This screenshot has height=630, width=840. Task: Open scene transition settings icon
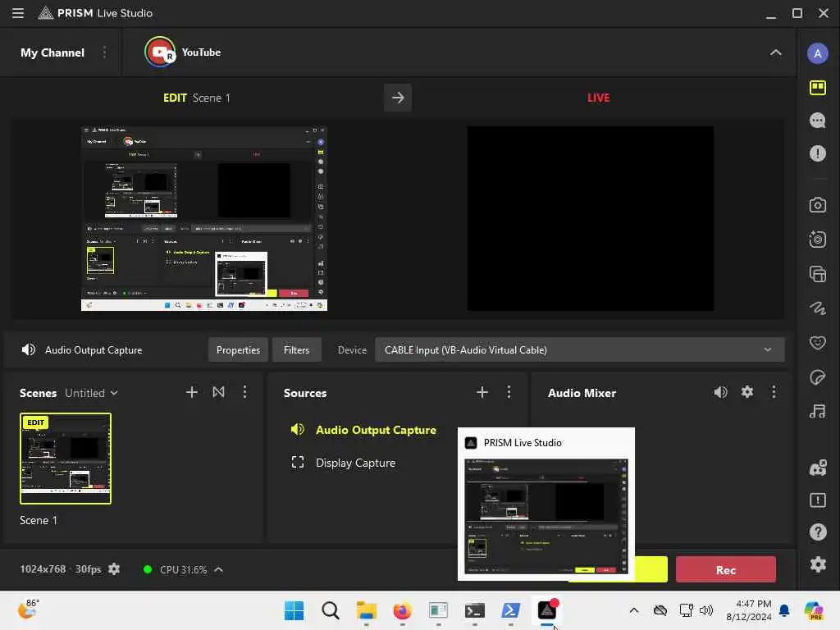tap(218, 392)
